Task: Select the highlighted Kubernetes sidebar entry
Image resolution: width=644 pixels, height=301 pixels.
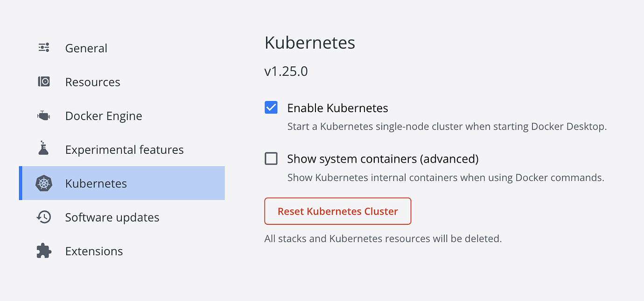Action: 96,183
